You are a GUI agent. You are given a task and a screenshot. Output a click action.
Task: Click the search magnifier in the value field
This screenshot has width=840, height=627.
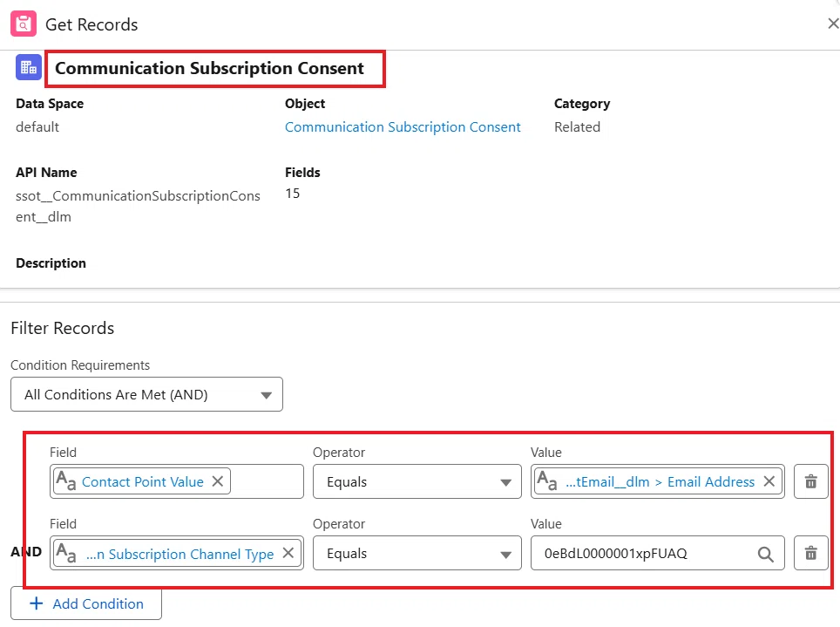(766, 554)
